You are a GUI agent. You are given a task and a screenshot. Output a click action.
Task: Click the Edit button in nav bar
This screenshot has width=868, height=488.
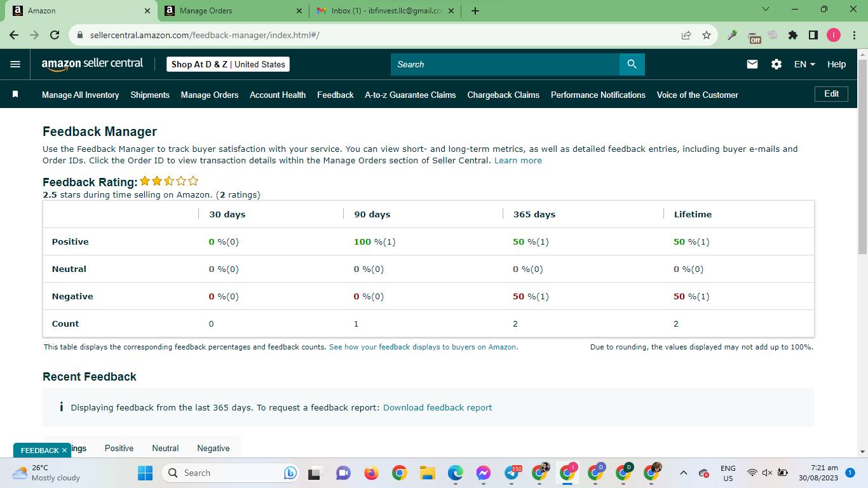tap(831, 93)
